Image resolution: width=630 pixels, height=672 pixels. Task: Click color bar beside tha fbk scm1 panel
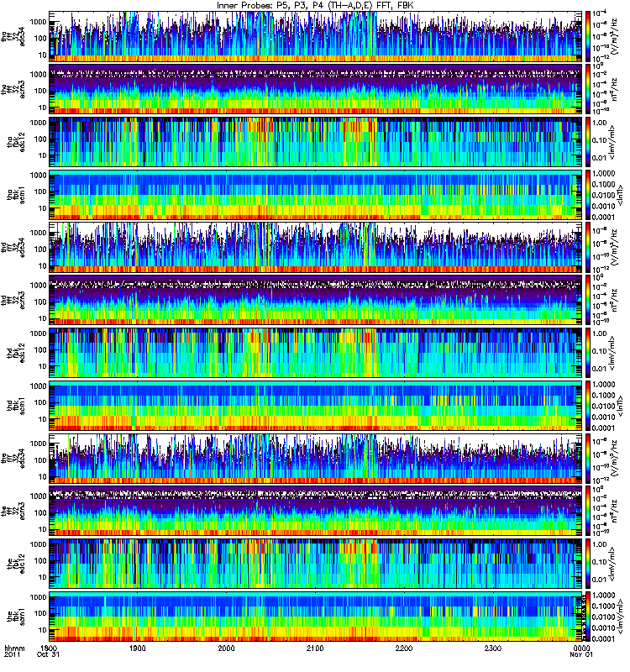[587, 195]
